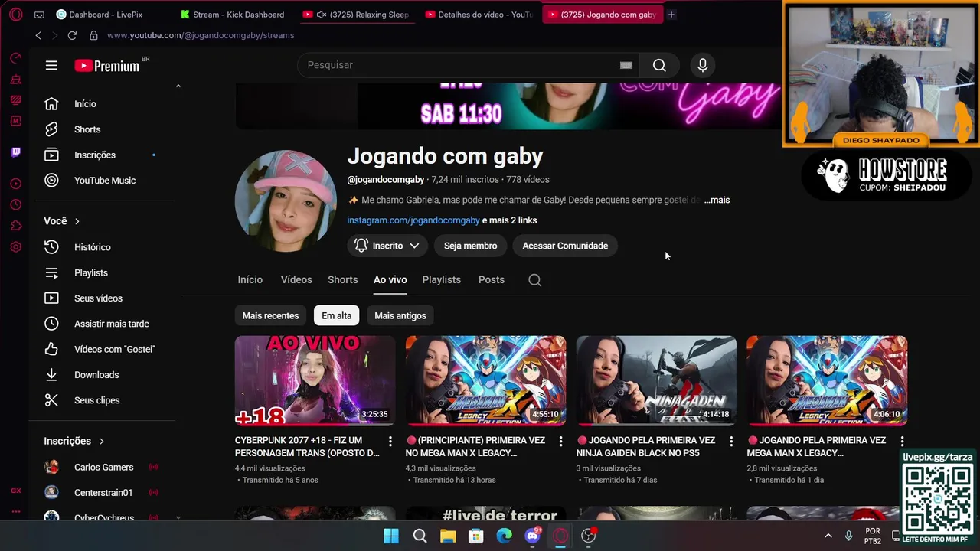The height and width of the screenshot is (551, 980).
Task: Click the search magnifier button
Action: (659, 65)
